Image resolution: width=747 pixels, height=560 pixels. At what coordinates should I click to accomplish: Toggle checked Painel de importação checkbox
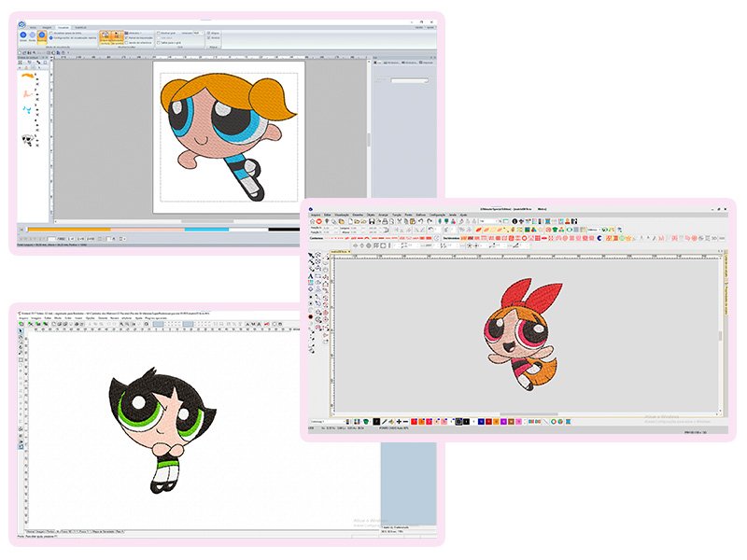(126, 37)
